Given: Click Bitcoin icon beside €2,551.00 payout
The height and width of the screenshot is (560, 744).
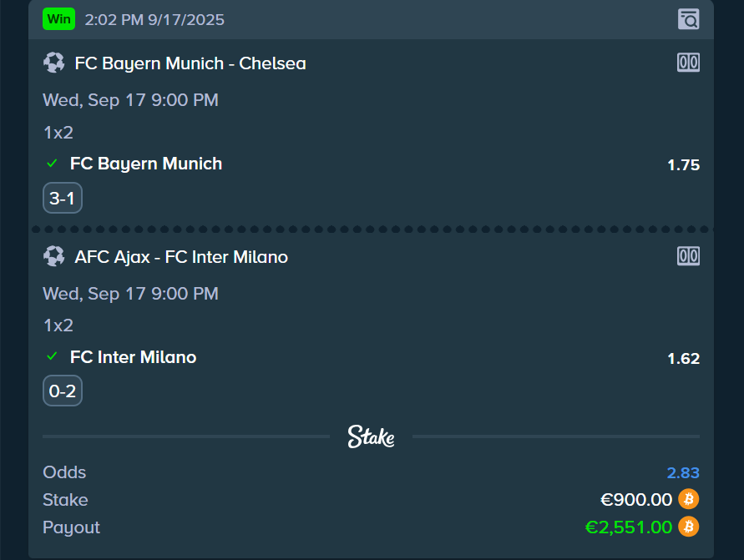Looking at the screenshot, I should point(689,527).
